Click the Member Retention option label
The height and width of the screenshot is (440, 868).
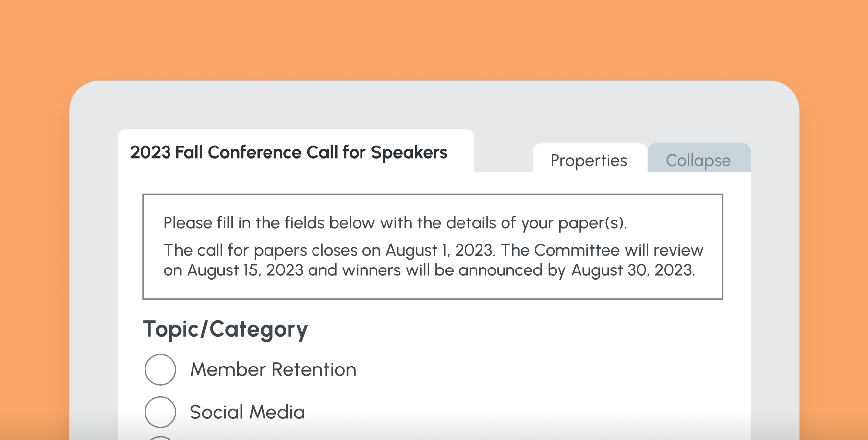pyautogui.click(x=273, y=369)
